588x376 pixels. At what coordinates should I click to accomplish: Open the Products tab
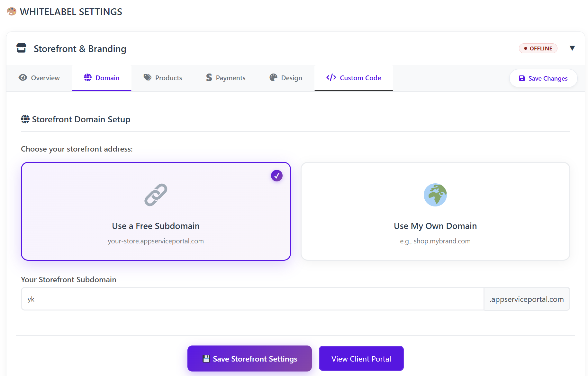pos(163,78)
